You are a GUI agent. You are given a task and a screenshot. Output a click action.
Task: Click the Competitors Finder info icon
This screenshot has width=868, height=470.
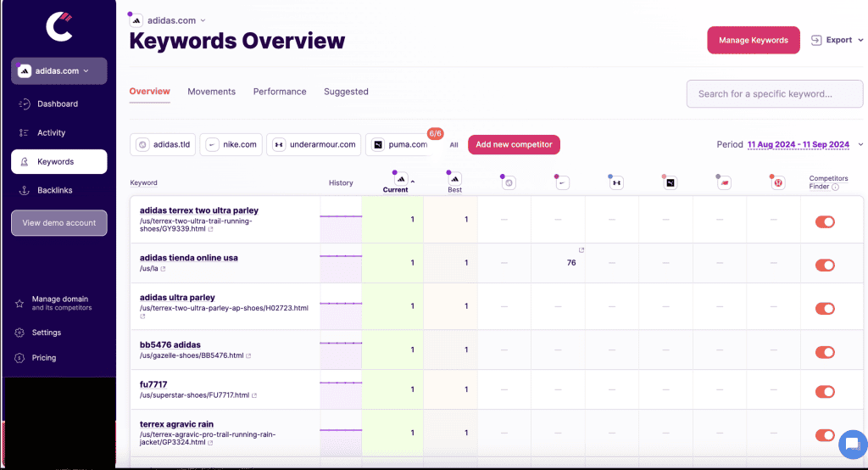pyautogui.click(x=835, y=187)
